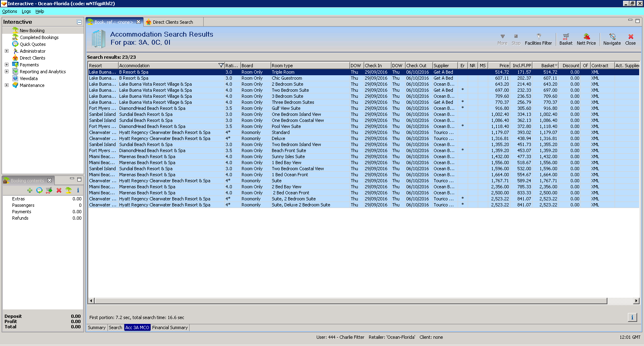Screen dimensions: 644x346
Task: Click the 1,002.40 price cell
Action: (x=500, y=114)
